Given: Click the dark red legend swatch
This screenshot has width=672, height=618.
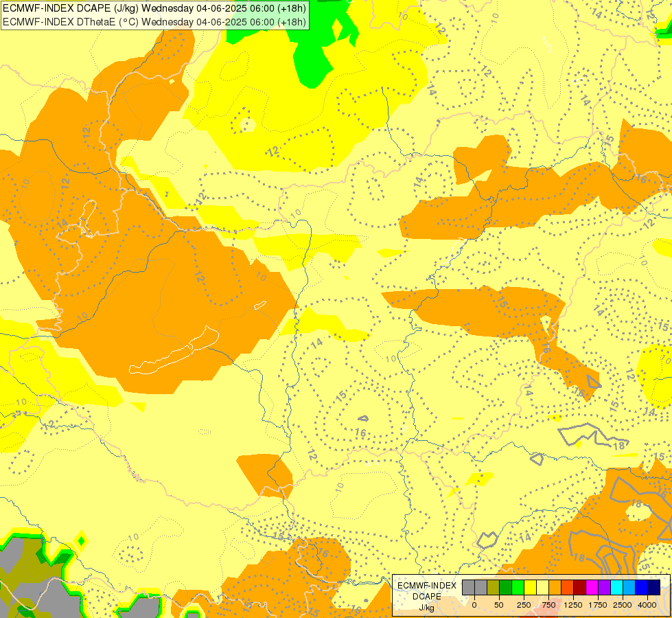Looking at the screenshot, I should [579, 587].
